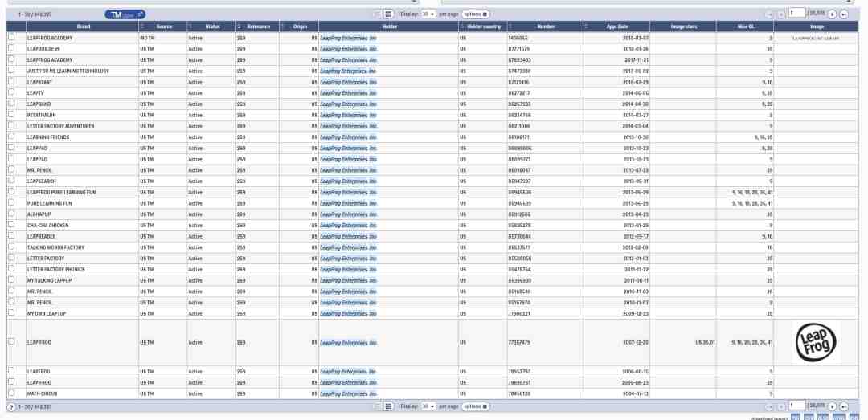Open holder link in MY OWN LEAPTOP row

[x=348, y=314]
